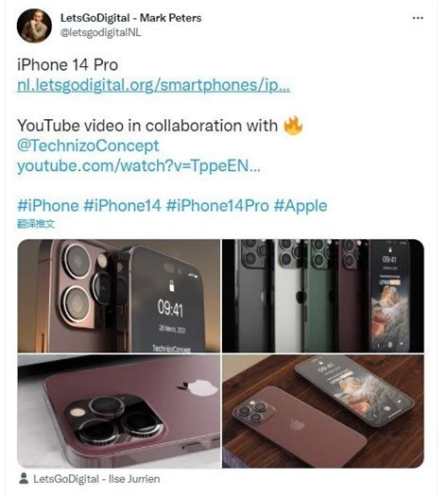Visit the @TechnizoConcept mention
The width and height of the screenshot is (448, 497).
coord(88,146)
